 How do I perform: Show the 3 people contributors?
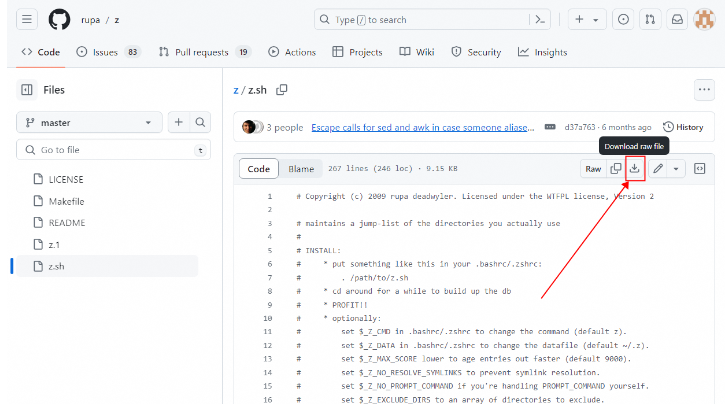pos(284,127)
